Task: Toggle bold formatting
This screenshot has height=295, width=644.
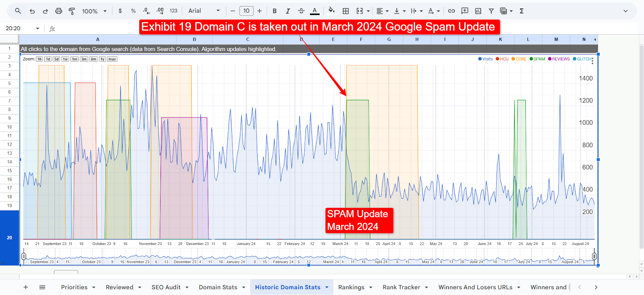Action: [x=275, y=11]
